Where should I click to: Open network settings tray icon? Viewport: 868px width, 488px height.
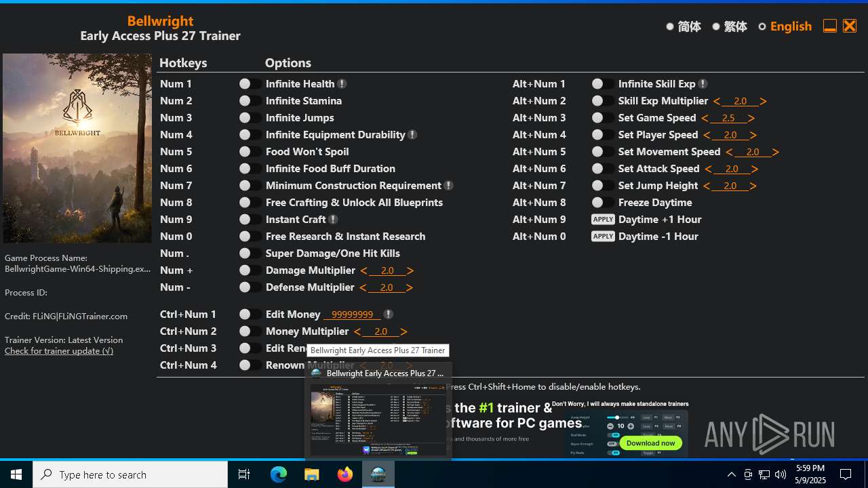click(x=764, y=474)
